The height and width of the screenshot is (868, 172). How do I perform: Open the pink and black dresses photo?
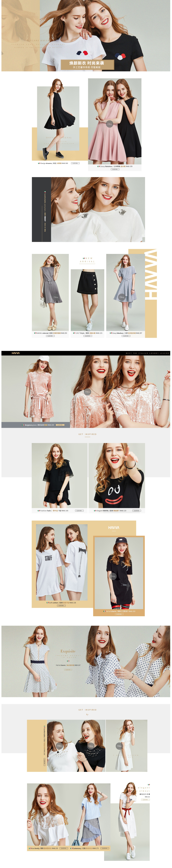coord(115,121)
